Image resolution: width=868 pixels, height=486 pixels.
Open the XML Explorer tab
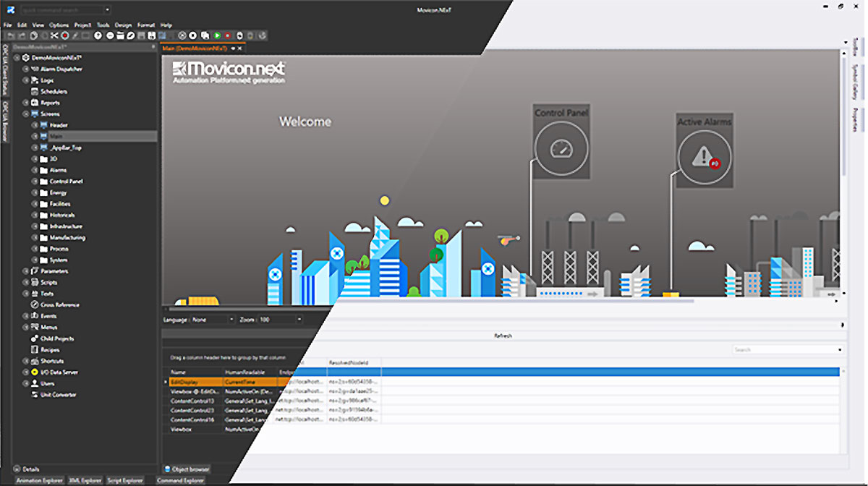point(85,480)
